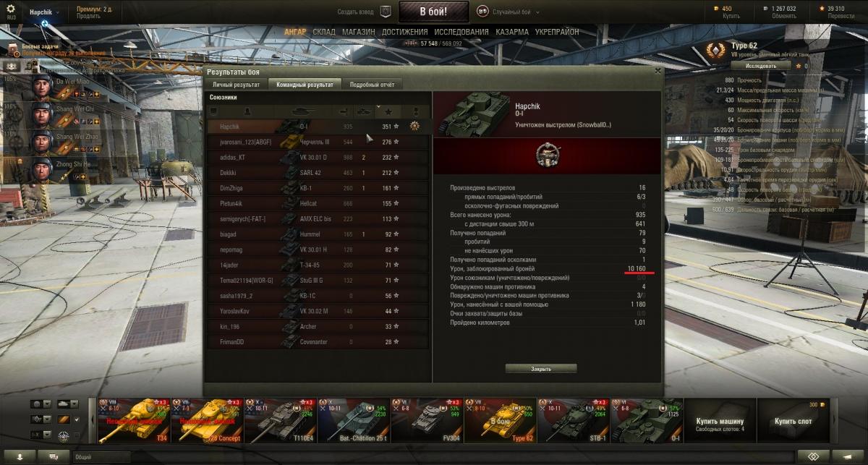Sort allies by experience star column
868x465 pixels.
pyautogui.click(x=388, y=111)
